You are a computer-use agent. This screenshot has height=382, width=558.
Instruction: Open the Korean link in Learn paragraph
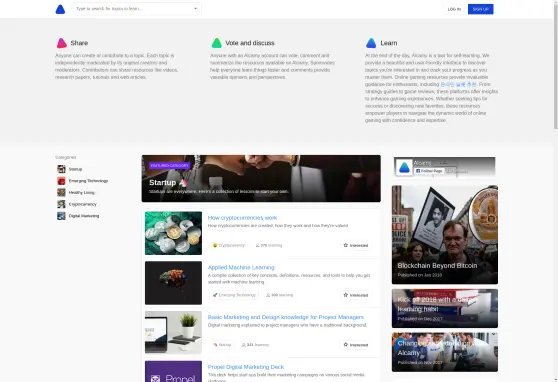pyautogui.click(x=458, y=84)
